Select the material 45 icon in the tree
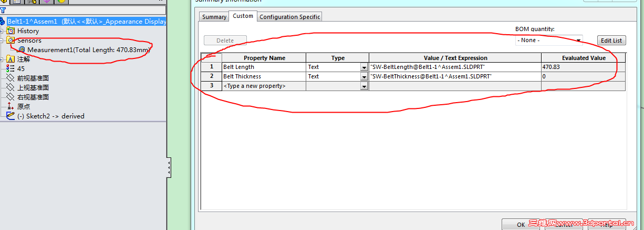 click(11, 69)
